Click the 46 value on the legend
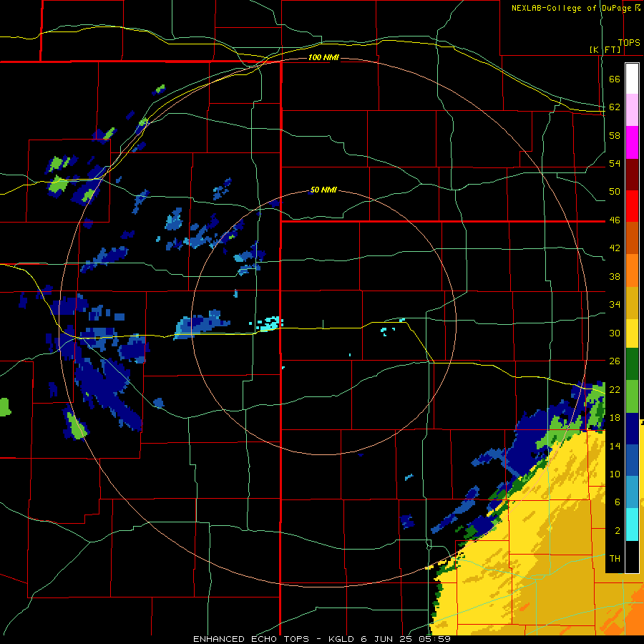This screenshot has width=644, height=644. 615,220
